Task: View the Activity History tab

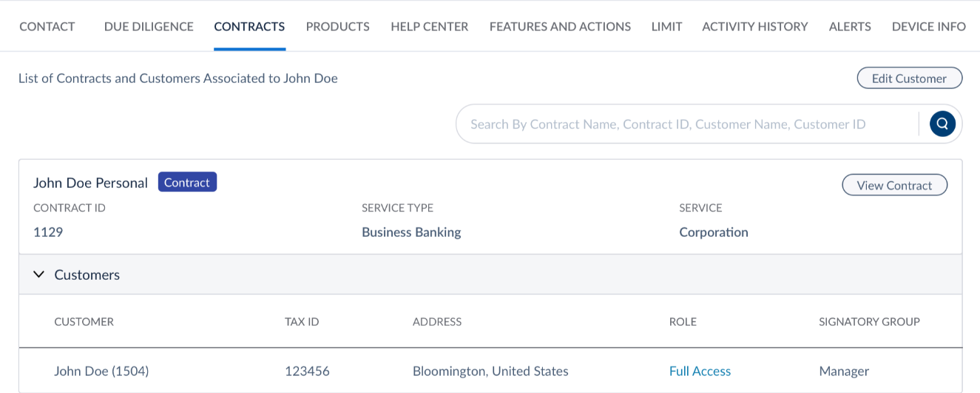Action: click(754, 27)
